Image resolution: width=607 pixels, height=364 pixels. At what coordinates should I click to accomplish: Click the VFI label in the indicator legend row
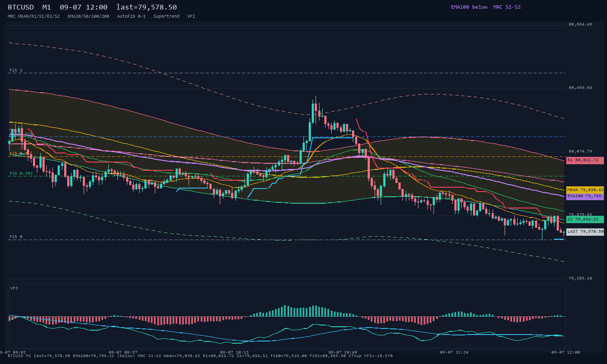191,16
